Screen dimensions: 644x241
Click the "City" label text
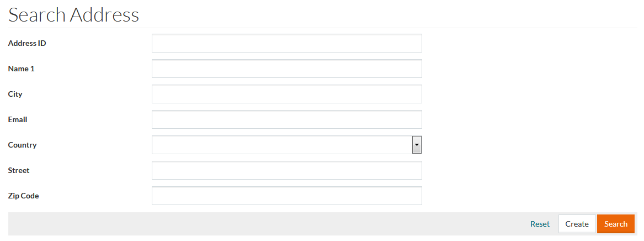tap(15, 94)
